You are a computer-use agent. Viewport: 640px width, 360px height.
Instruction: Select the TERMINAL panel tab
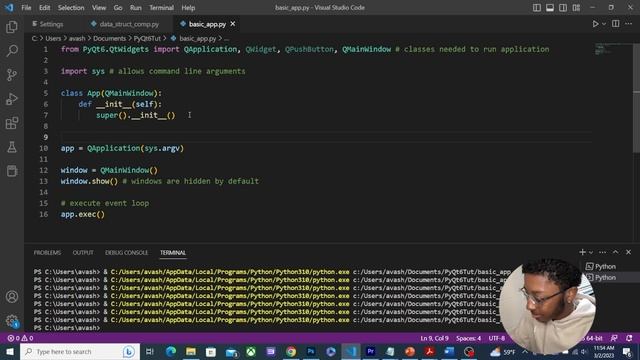pyautogui.click(x=173, y=253)
